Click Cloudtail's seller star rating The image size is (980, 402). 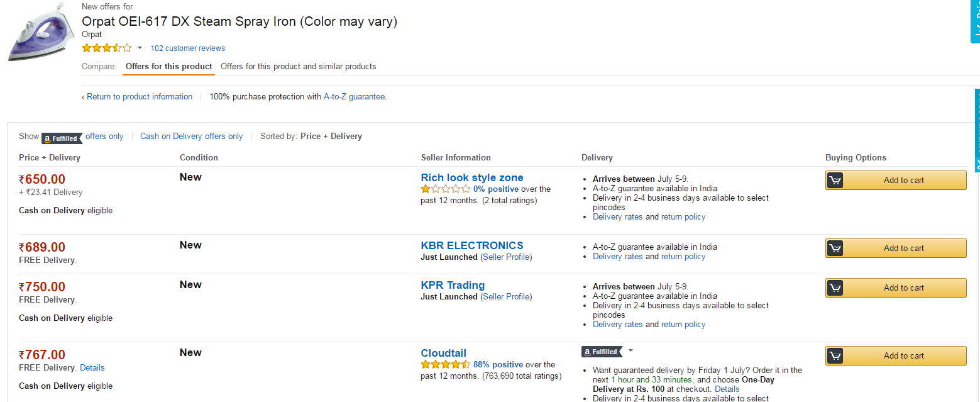point(445,364)
